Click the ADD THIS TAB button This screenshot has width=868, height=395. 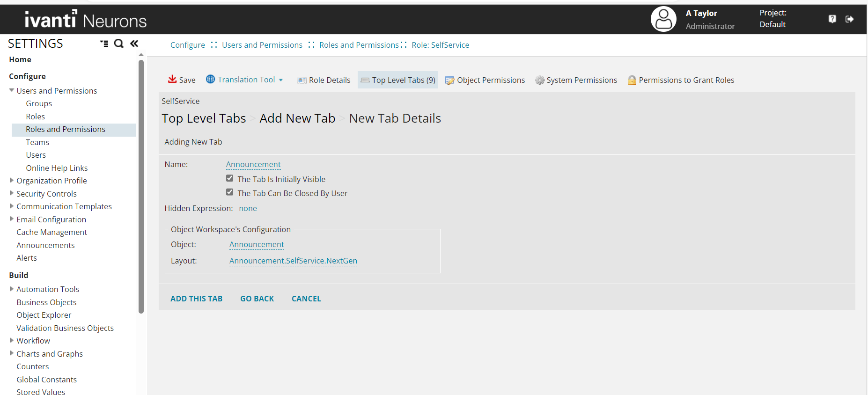click(196, 299)
